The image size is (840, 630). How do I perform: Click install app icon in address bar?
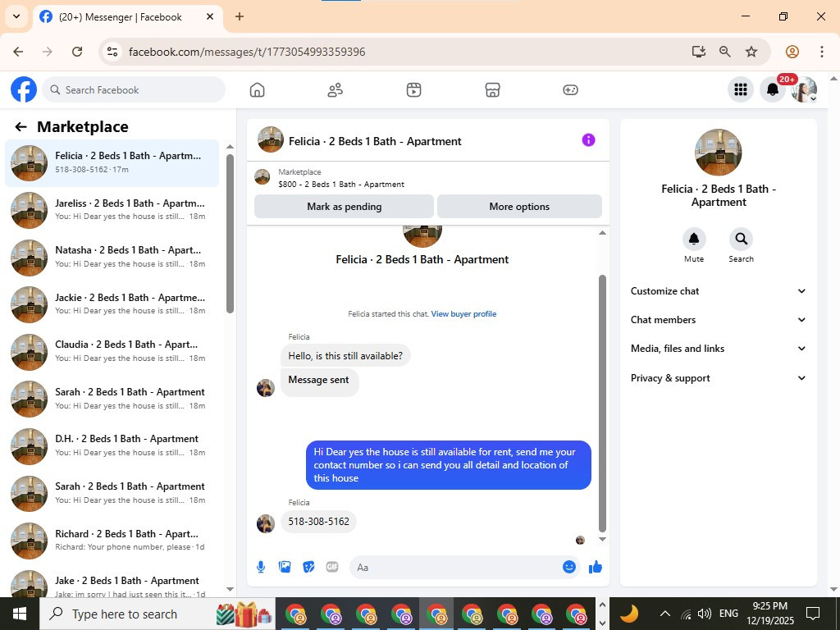tap(698, 52)
